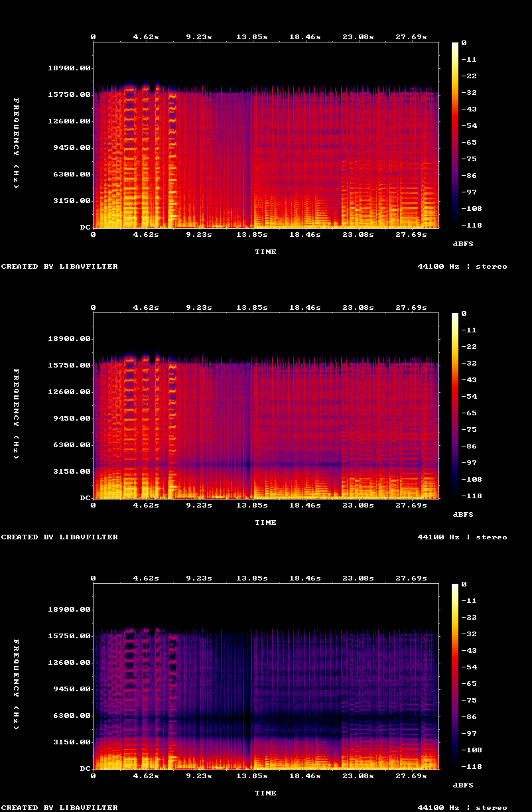Click '44100 Hz | stereo' under the first spectrogram
Viewport: 532px width, 812px height.
[462, 267]
